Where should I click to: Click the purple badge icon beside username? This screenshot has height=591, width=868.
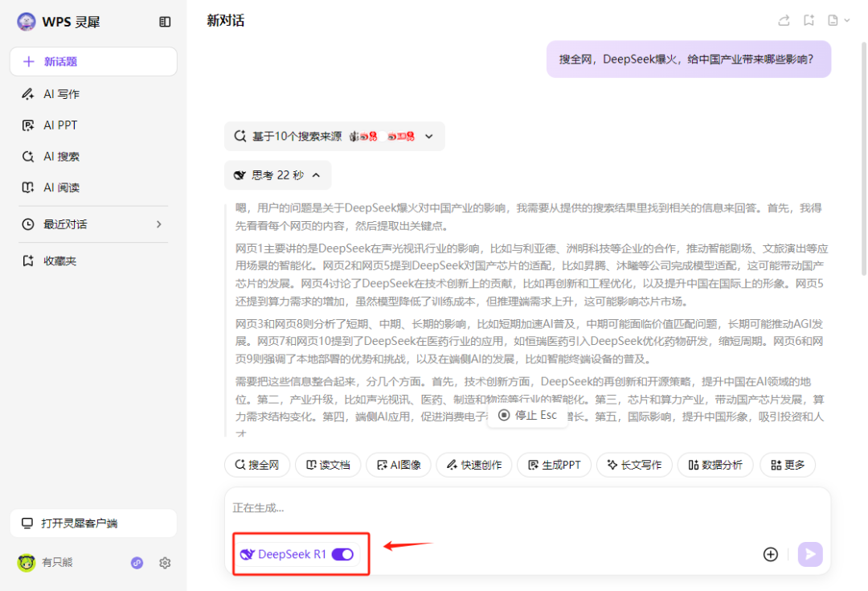point(137,563)
